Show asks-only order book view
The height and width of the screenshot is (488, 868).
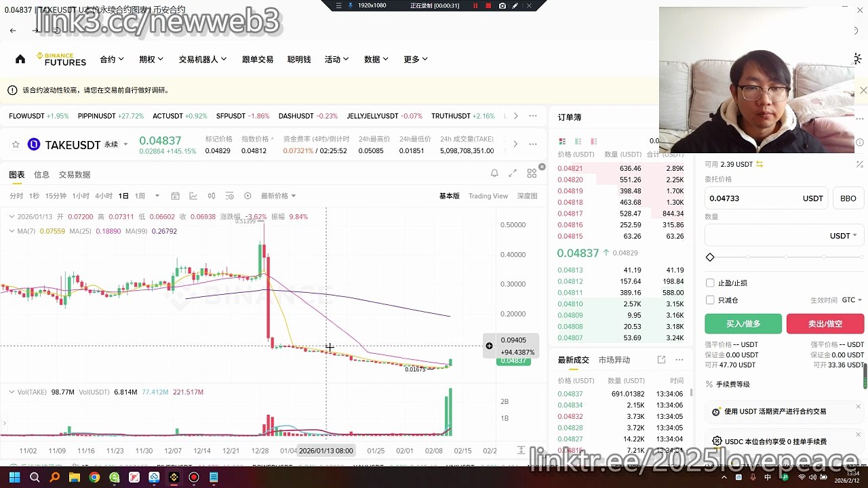click(594, 141)
